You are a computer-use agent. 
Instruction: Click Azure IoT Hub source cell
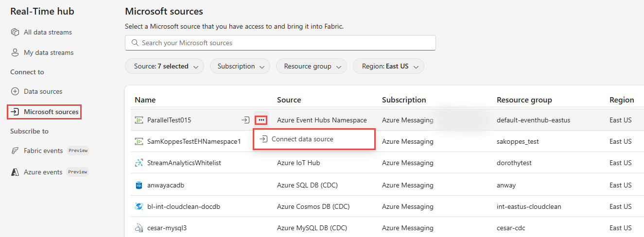pyautogui.click(x=298, y=163)
